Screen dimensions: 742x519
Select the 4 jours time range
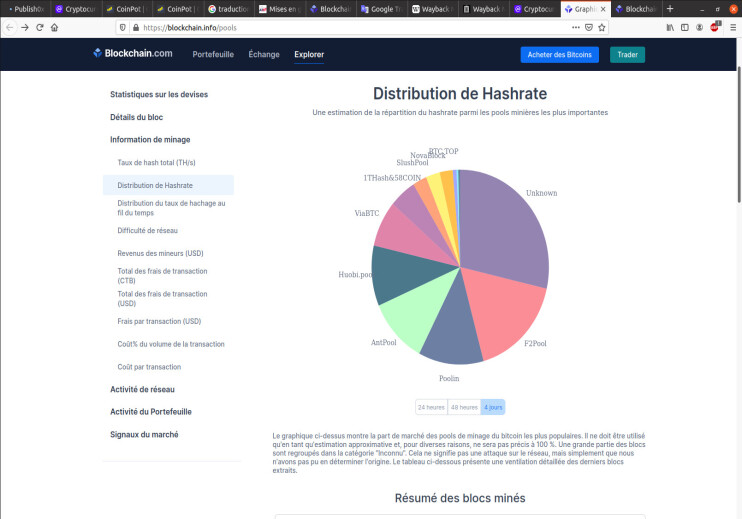(x=493, y=407)
